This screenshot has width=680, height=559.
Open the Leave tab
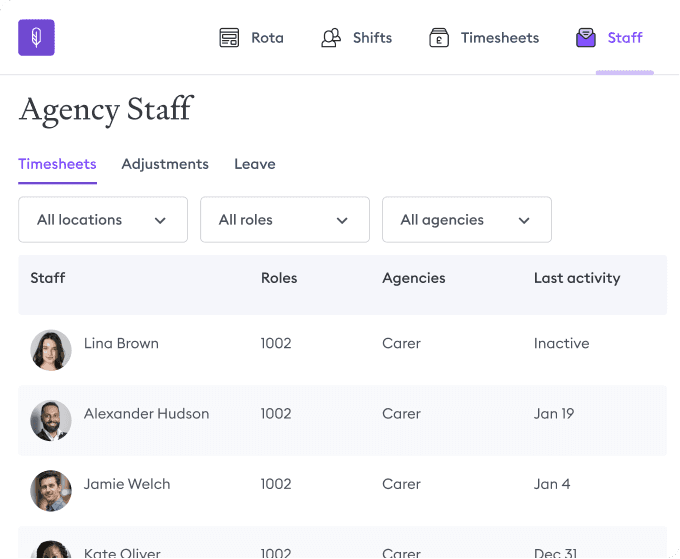255,164
